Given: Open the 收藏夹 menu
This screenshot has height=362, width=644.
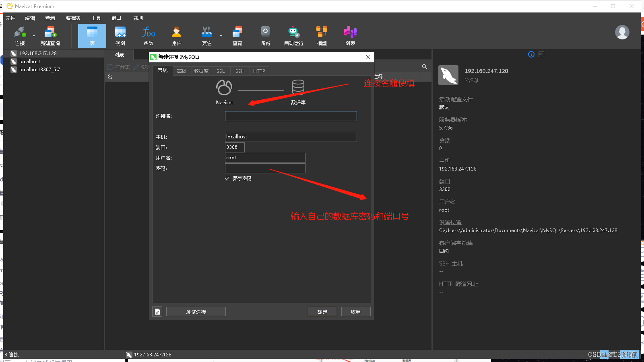Looking at the screenshot, I should [x=73, y=18].
